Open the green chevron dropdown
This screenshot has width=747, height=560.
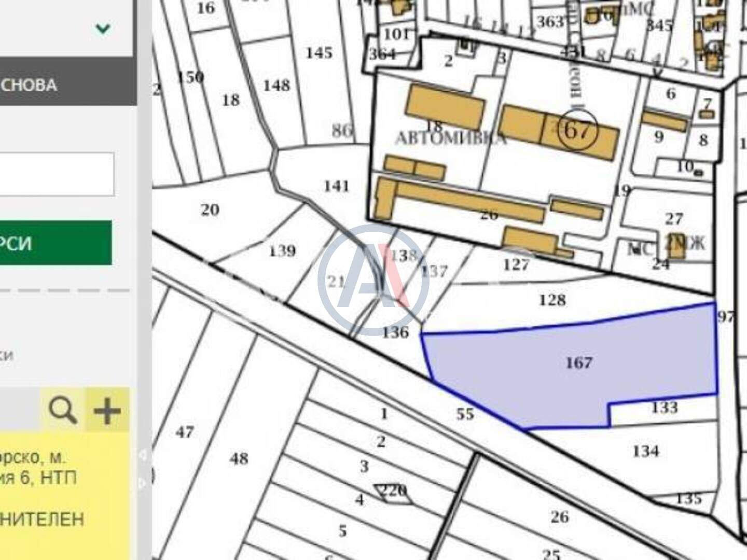pyautogui.click(x=103, y=29)
